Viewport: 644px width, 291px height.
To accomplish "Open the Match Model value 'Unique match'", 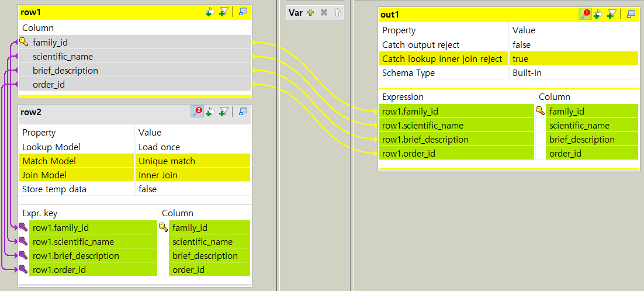I will (x=193, y=161).
